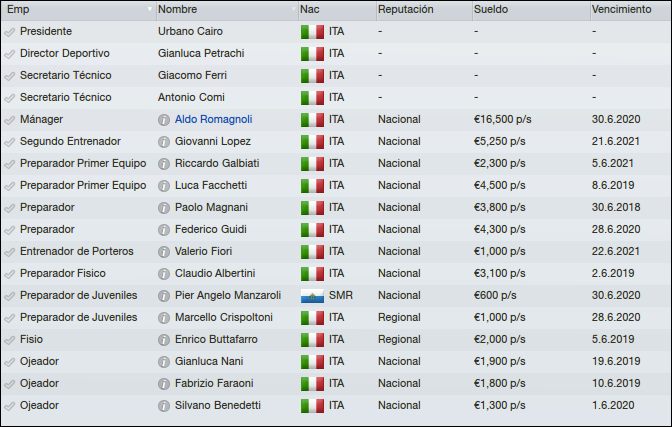The width and height of the screenshot is (672, 427).
Task: Open sort arrow on Emp column header
Action: click(150, 9)
